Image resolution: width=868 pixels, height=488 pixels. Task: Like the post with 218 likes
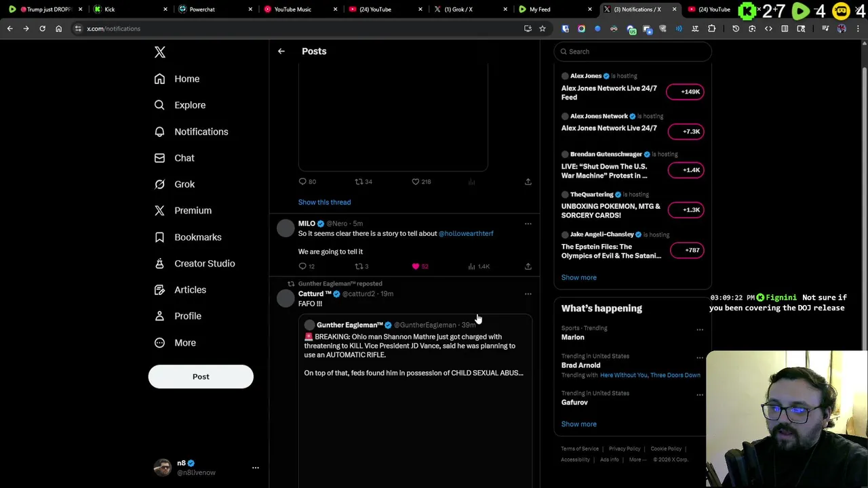click(421, 182)
